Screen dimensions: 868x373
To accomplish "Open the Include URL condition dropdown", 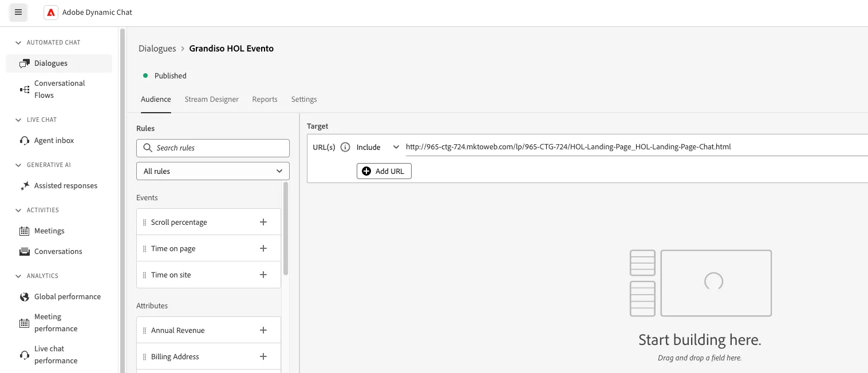I will pos(377,147).
